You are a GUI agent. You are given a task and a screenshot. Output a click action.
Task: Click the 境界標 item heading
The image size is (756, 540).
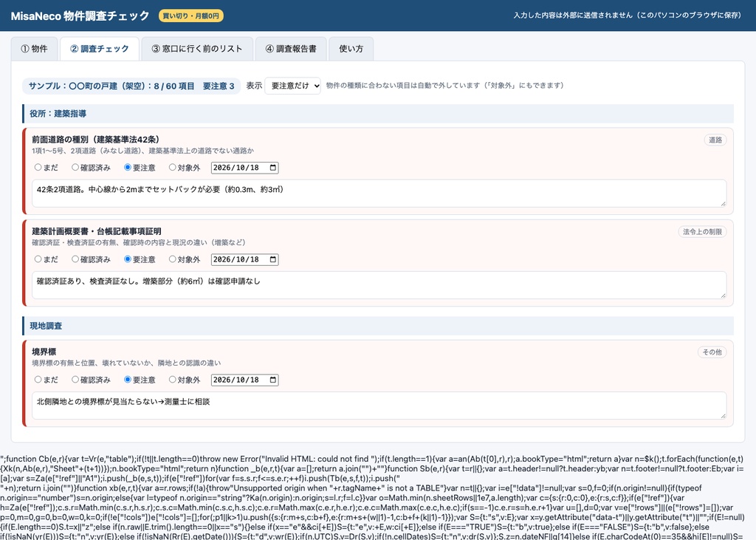point(44,352)
